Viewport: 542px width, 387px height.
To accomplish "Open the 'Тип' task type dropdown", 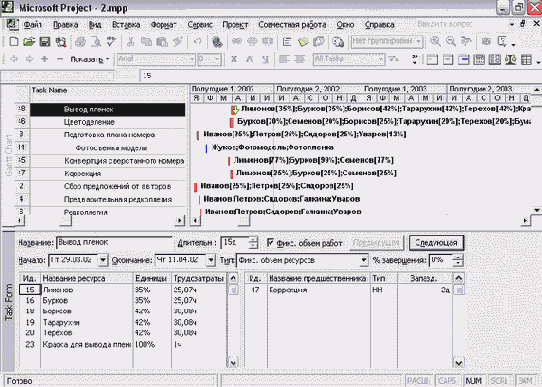I will (364, 260).
